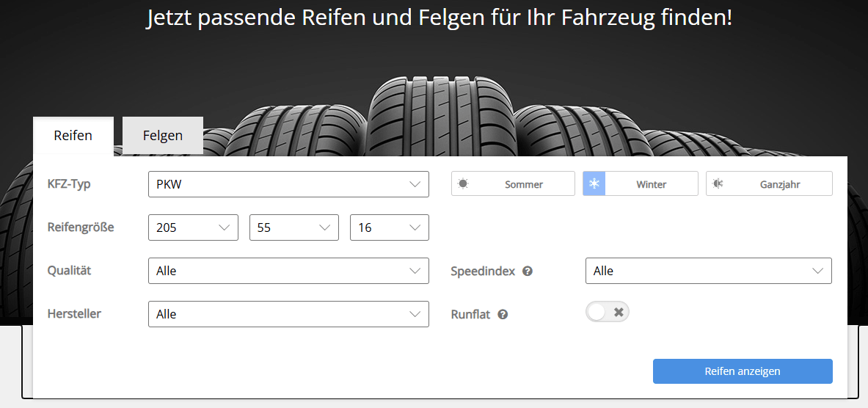Screen dimensions: 868x408
Task: Open the KFZ-Typ dropdown showing PKW
Action: point(288,184)
